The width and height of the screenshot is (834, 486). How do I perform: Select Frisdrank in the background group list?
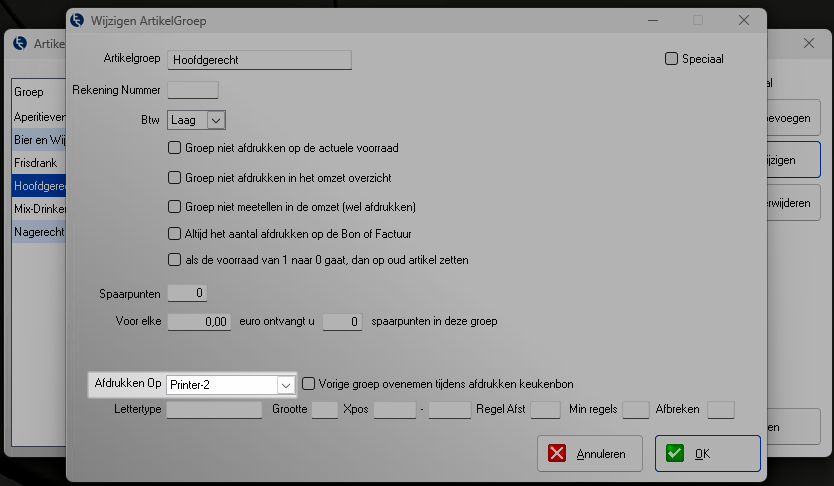click(35, 162)
